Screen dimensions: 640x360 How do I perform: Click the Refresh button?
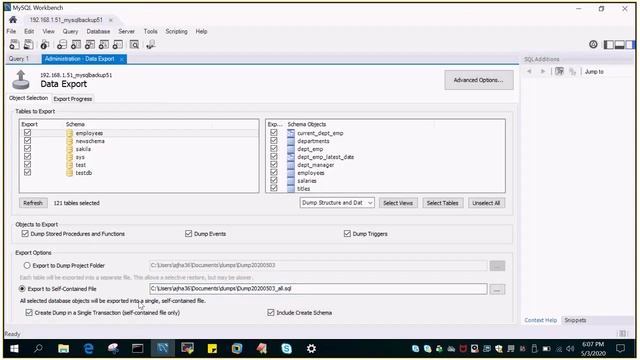pyautogui.click(x=33, y=203)
